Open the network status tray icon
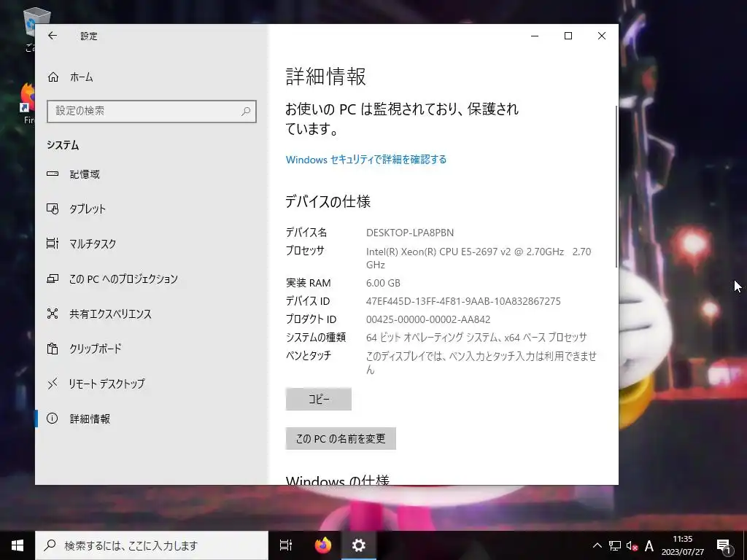The image size is (747, 560). (614, 545)
